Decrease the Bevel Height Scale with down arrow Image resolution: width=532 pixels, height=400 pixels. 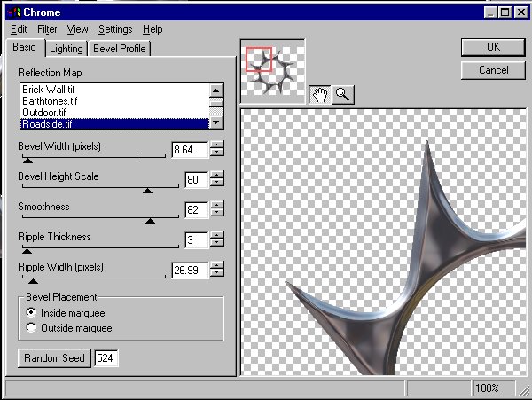pos(218,184)
